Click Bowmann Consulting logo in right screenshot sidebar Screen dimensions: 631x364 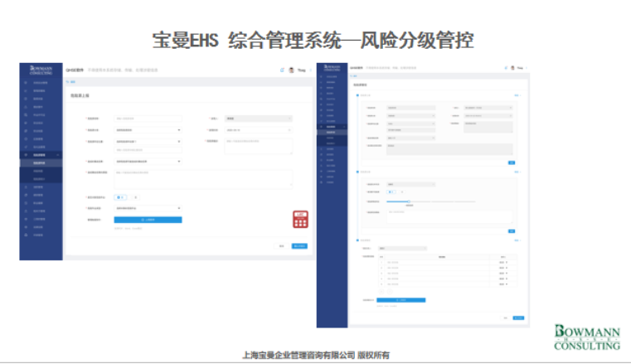(332, 67)
